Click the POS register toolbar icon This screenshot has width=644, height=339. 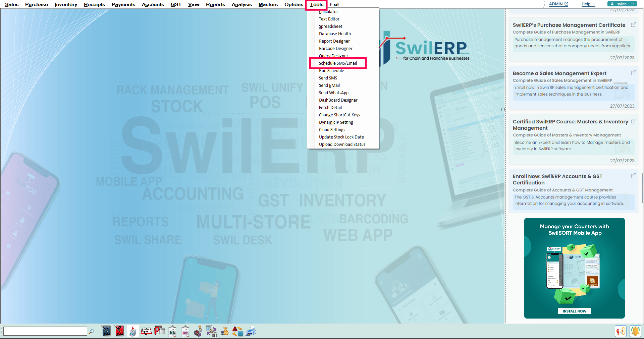[x=133, y=331]
